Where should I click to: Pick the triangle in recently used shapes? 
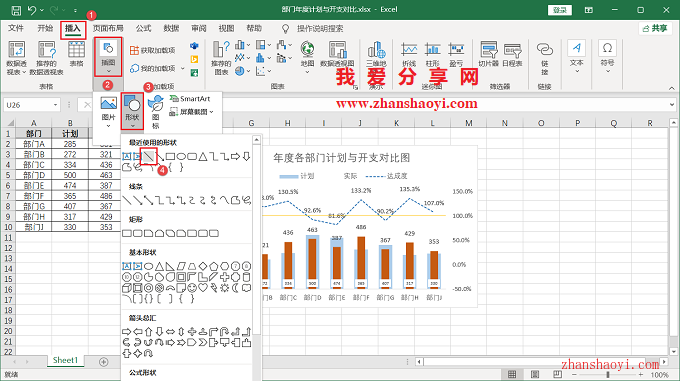click(x=203, y=156)
